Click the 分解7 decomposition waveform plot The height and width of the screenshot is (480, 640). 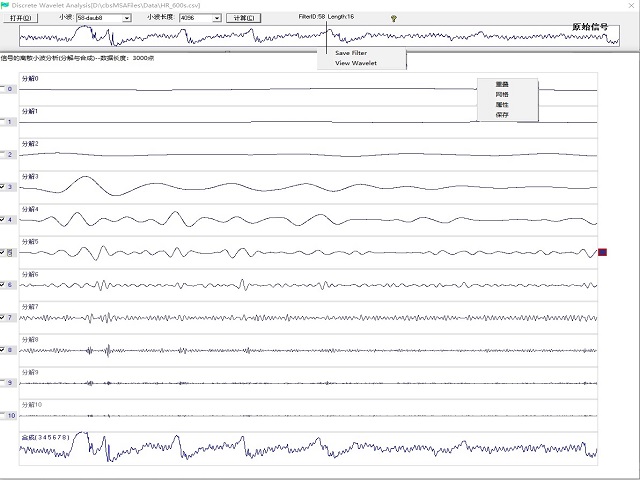pos(308,318)
